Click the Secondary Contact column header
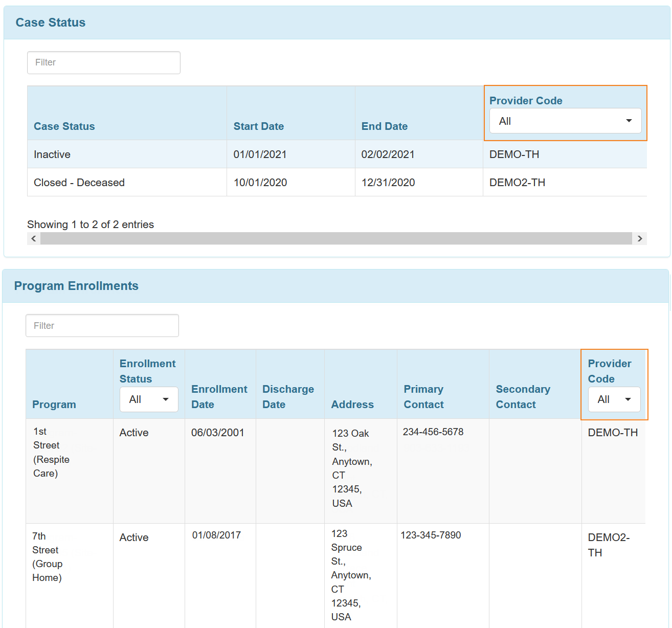This screenshot has width=672, height=628. pos(523,397)
